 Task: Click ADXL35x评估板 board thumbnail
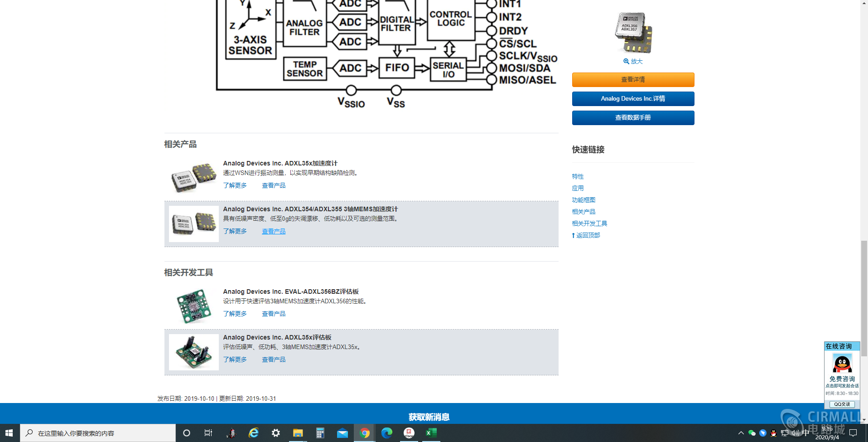pyautogui.click(x=194, y=352)
